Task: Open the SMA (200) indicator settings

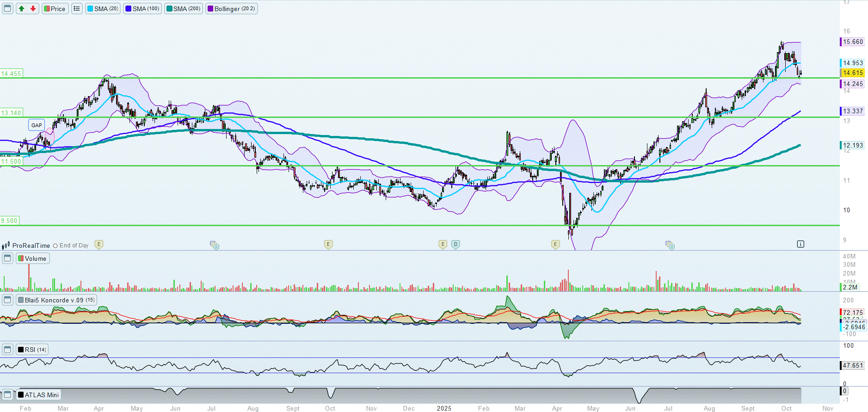Action: (x=184, y=9)
